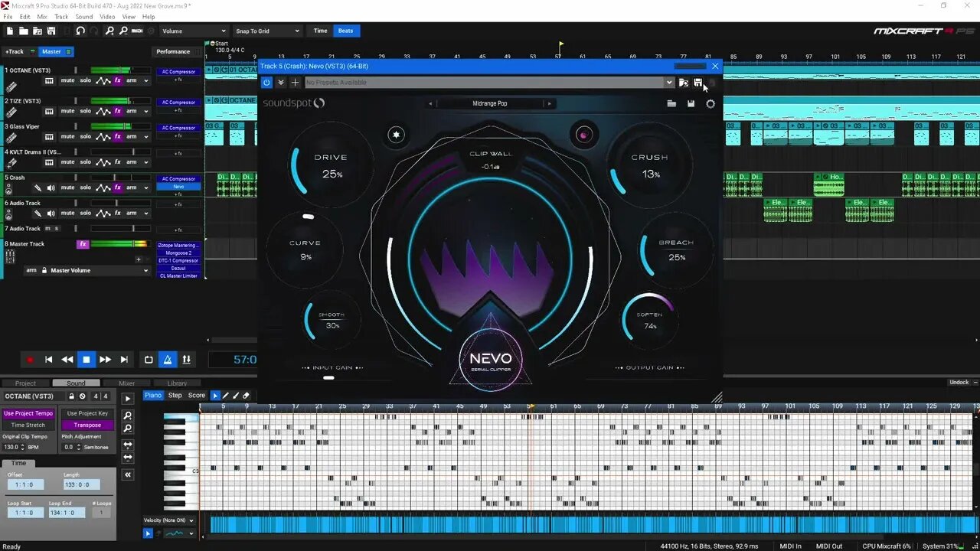
Task: Arm the Glass Viper track
Action: (132, 136)
